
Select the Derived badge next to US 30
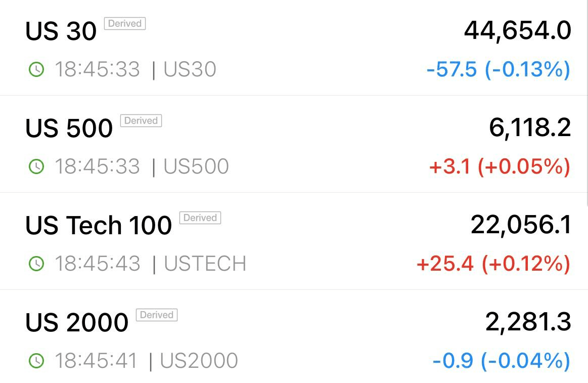pos(125,24)
